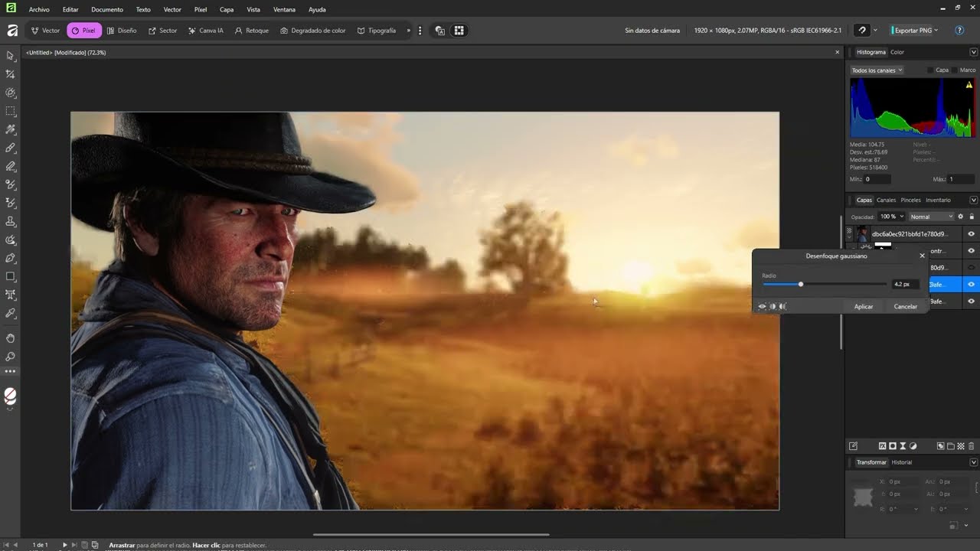Open the Capa menu
Viewport: 980px width, 551px height.
coord(227,9)
